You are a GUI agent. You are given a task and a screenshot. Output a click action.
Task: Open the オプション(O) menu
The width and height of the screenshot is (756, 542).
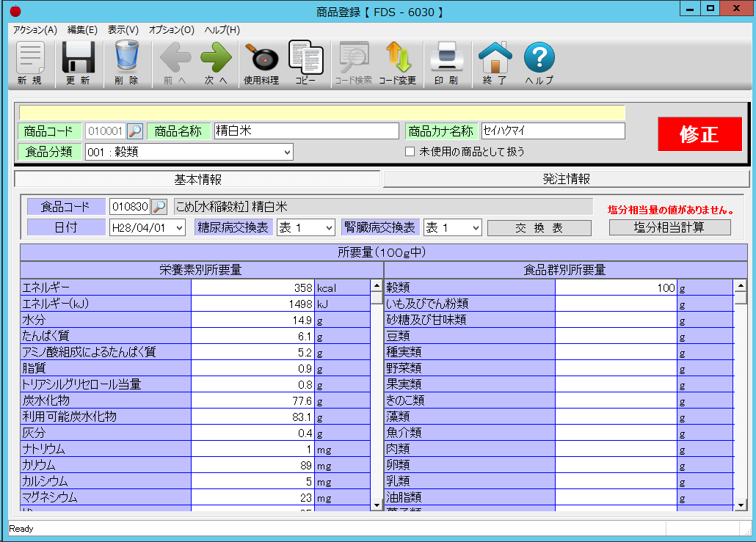point(171,30)
